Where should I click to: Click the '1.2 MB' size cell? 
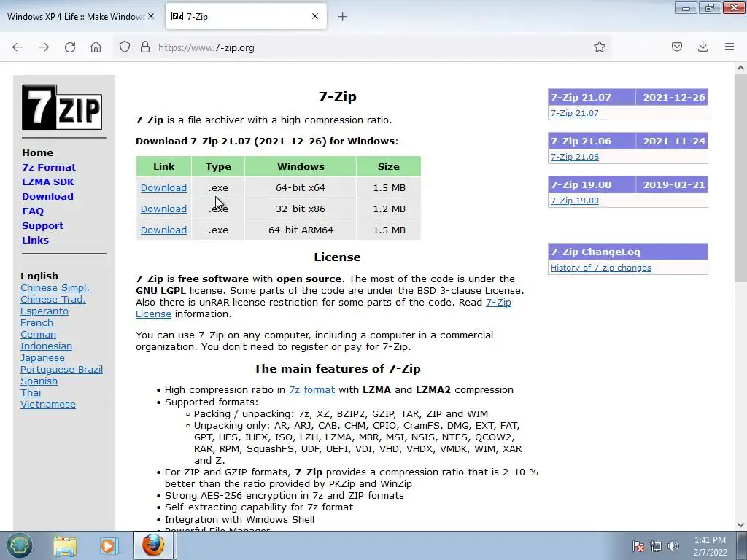[389, 209]
